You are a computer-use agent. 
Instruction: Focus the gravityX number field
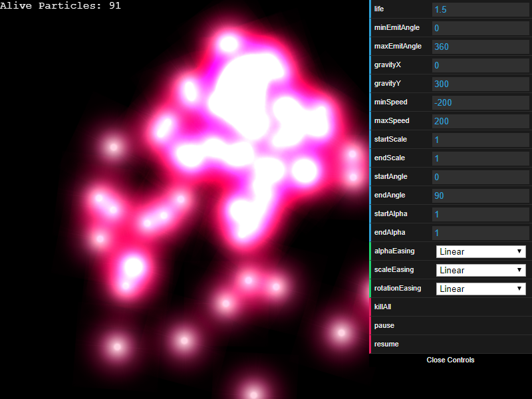pos(480,65)
